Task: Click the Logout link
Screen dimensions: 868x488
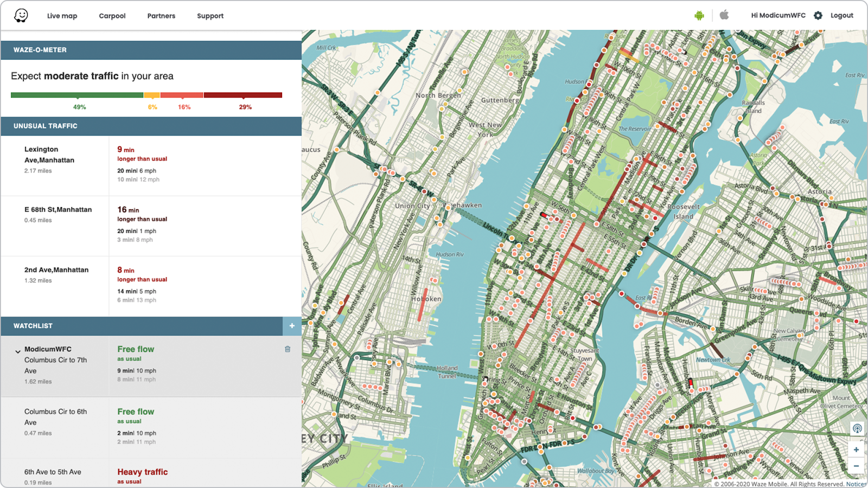Action: point(841,16)
